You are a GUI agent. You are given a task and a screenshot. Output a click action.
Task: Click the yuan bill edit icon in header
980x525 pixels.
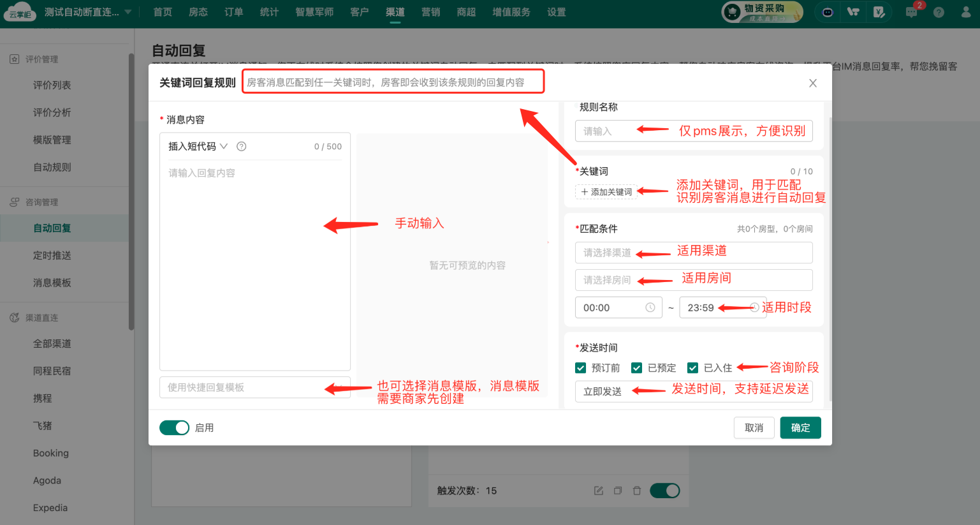point(879,12)
